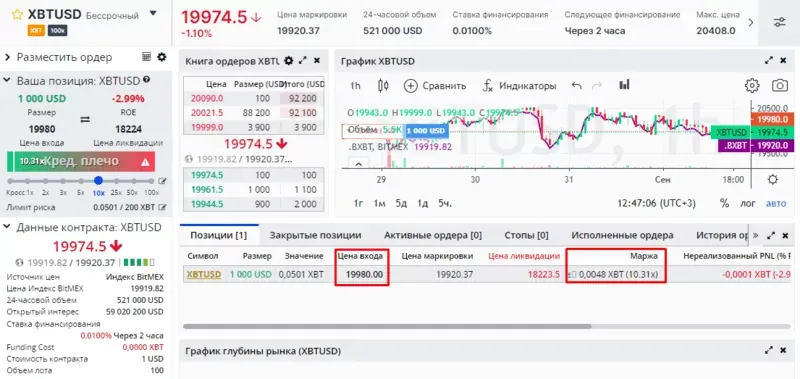Click Сравнить to compare symbols
The width and height of the screenshot is (800, 379).
(x=435, y=86)
